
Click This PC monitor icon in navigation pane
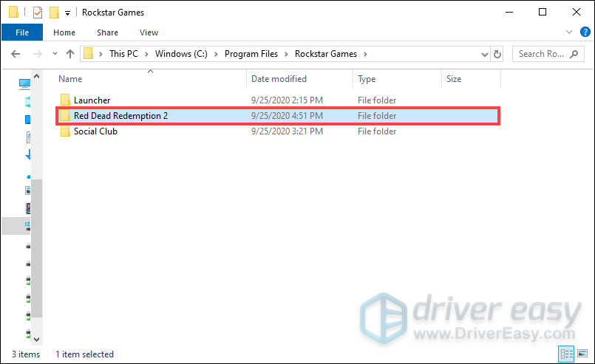[x=24, y=83]
